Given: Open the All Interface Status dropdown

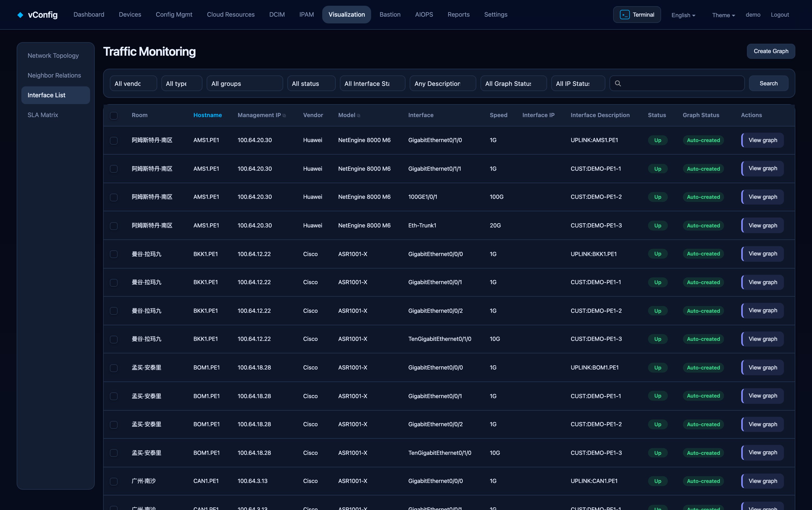Looking at the screenshot, I should 372,83.
